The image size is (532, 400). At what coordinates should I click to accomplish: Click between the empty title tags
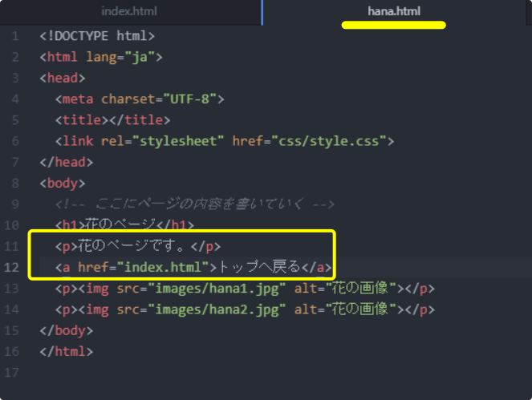(x=109, y=120)
